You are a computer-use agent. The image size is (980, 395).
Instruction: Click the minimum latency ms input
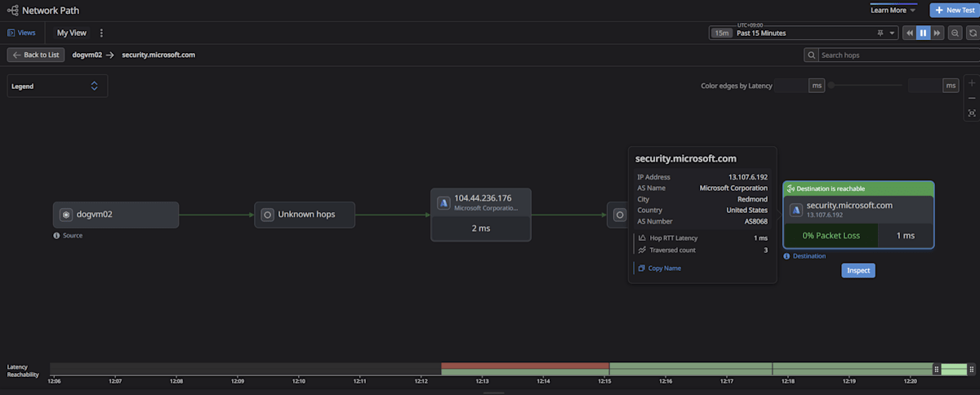[791, 85]
